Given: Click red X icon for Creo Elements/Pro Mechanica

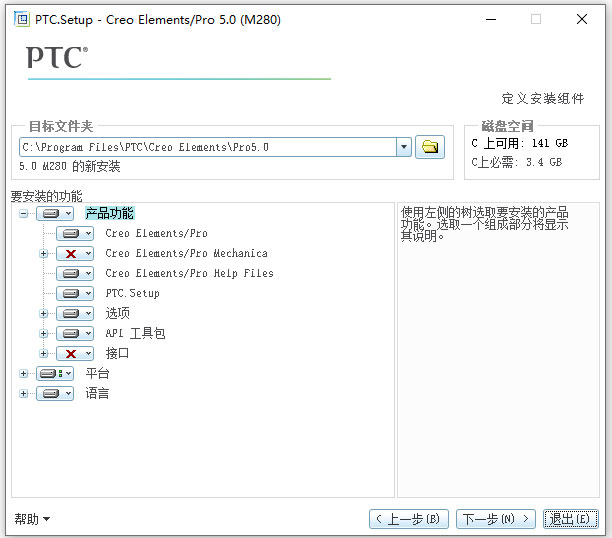Looking at the screenshot, I should click(71, 254).
